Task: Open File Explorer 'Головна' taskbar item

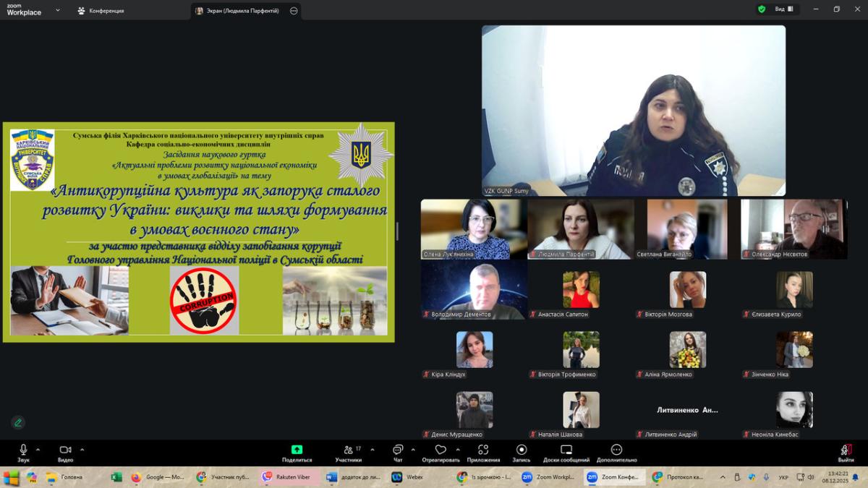Action: coord(65,477)
